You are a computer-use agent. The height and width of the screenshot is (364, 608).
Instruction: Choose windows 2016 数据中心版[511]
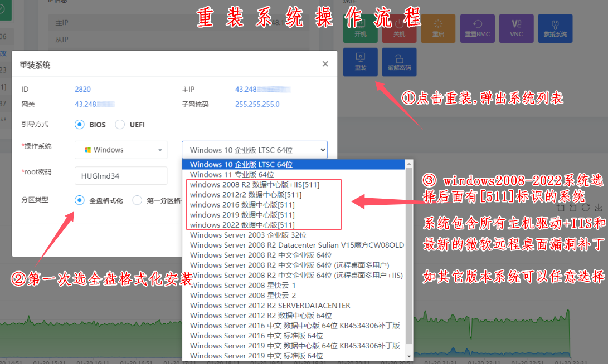[294, 205]
